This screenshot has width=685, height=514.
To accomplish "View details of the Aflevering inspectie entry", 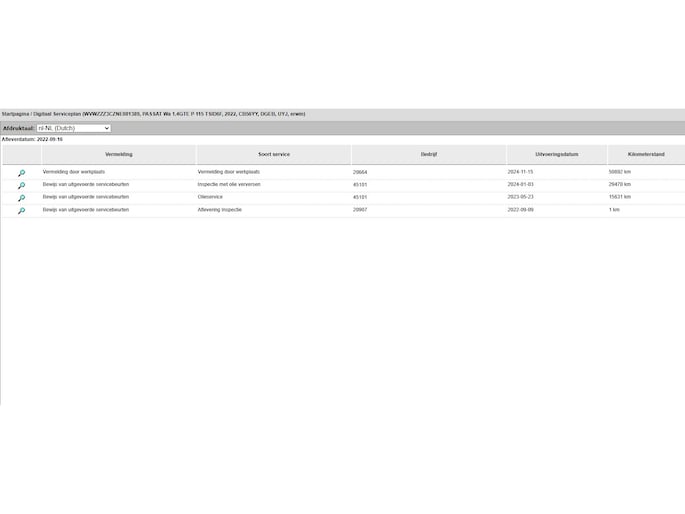I will tap(21, 211).
